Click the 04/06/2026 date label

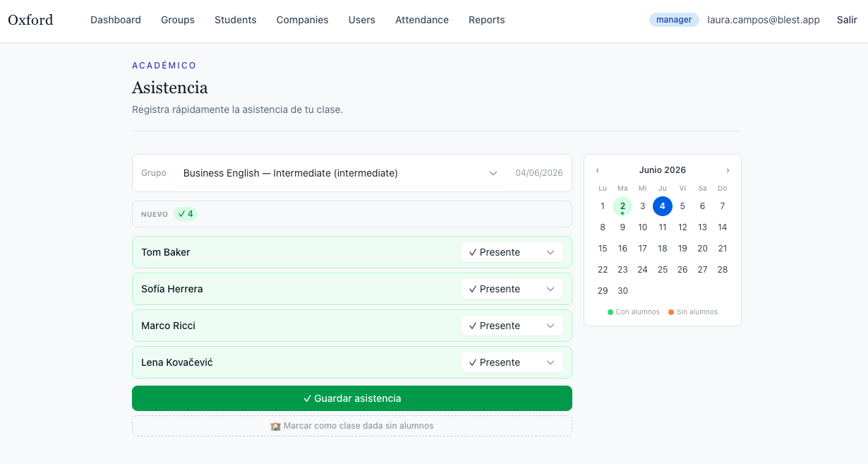[x=539, y=173]
